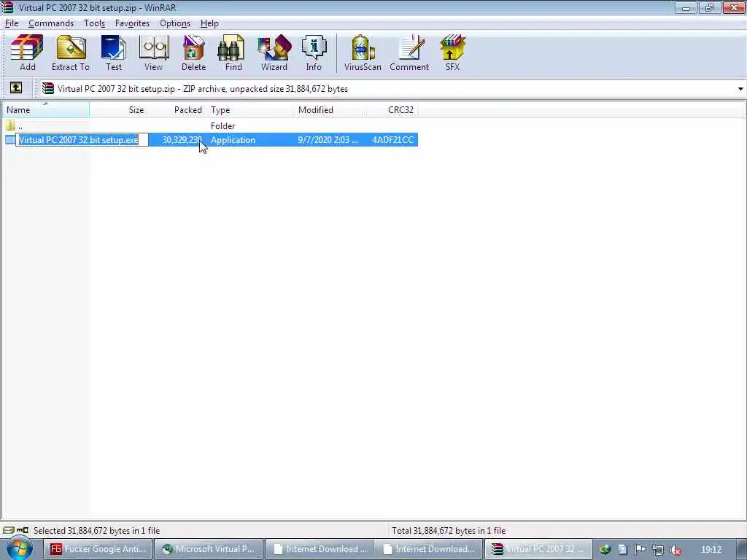Show archive Info
The width and height of the screenshot is (747, 560).
(314, 52)
